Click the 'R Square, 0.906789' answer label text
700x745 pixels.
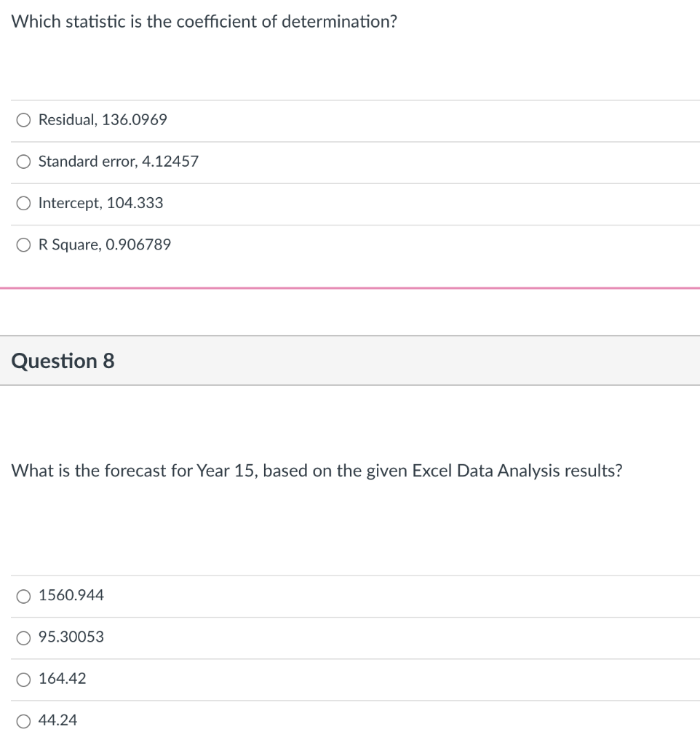click(105, 244)
